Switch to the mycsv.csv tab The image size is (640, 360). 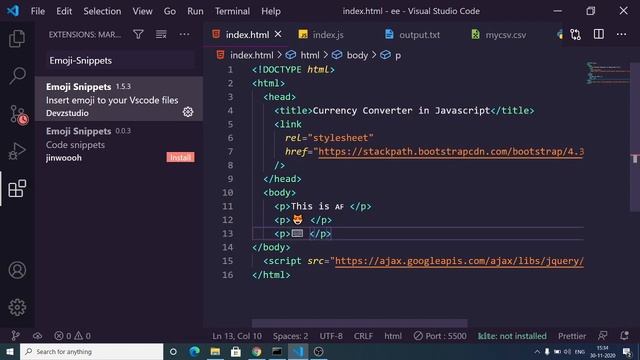pyautogui.click(x=505, y=35)
